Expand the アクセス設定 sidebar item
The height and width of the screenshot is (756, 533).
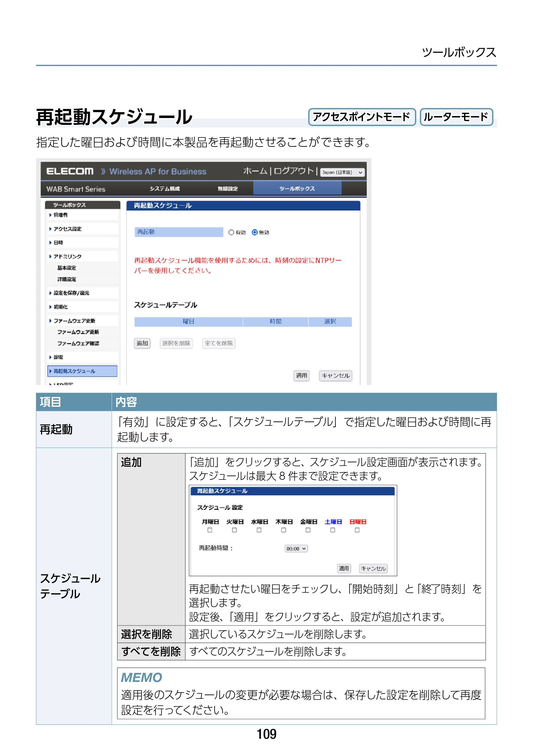[x=82, y=229]
